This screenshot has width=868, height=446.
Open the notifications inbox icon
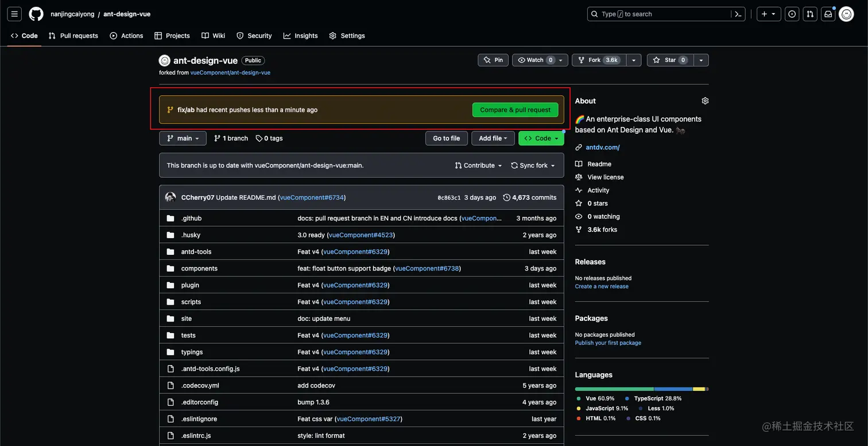(x=828, y=14)
